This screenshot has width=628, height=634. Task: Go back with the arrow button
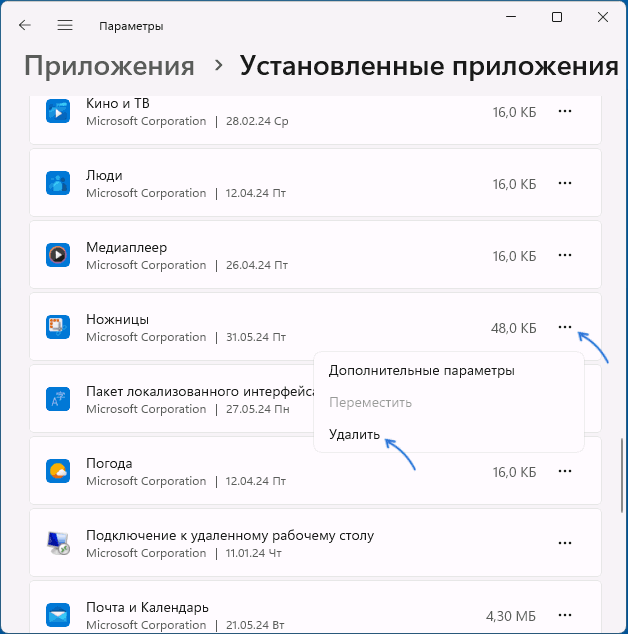click(x=25, y=25)
